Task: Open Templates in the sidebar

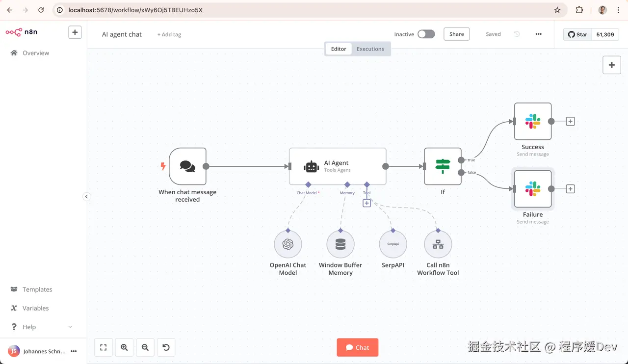Action: [37, 289]
